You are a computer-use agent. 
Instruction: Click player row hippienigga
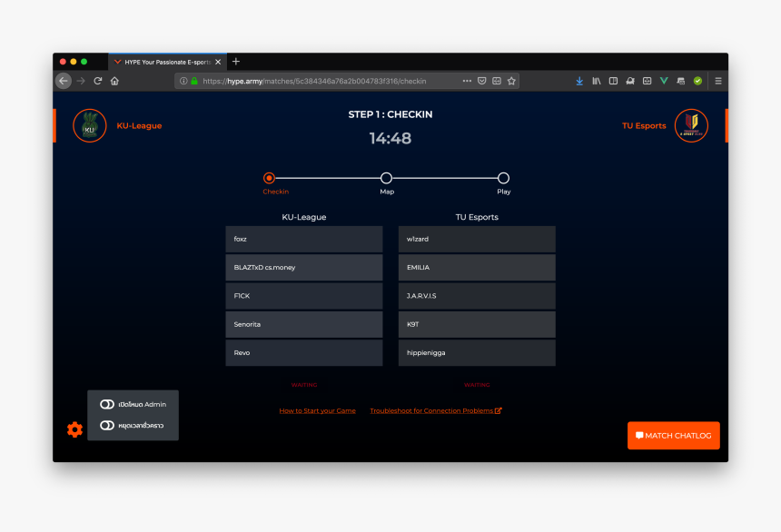[477, 352]
